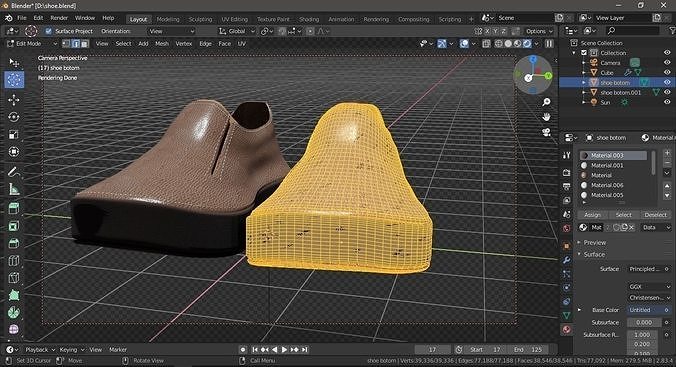
Task: Select the Poly Build tool
Action: pyautogui.click(x=14, y=295)
